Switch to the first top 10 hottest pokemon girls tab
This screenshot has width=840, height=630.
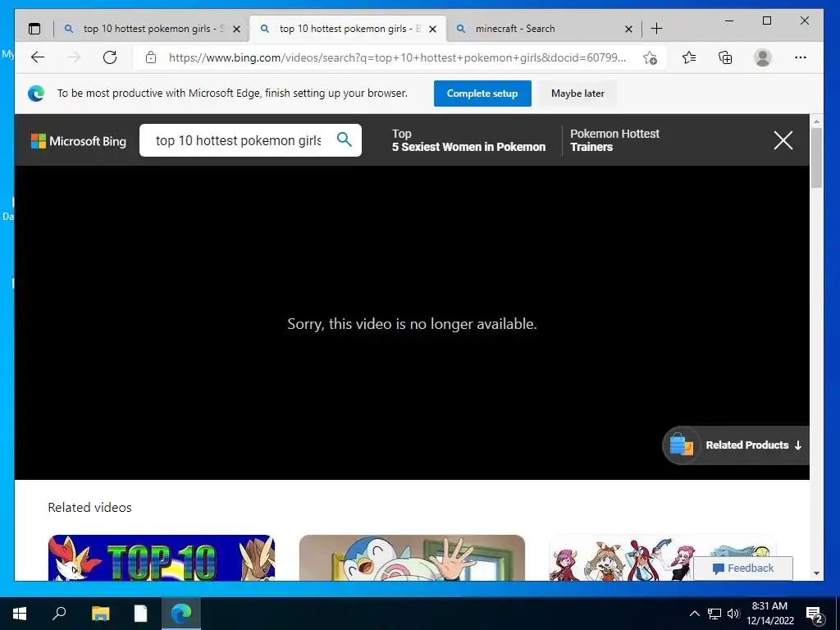[x=152, y=29]
